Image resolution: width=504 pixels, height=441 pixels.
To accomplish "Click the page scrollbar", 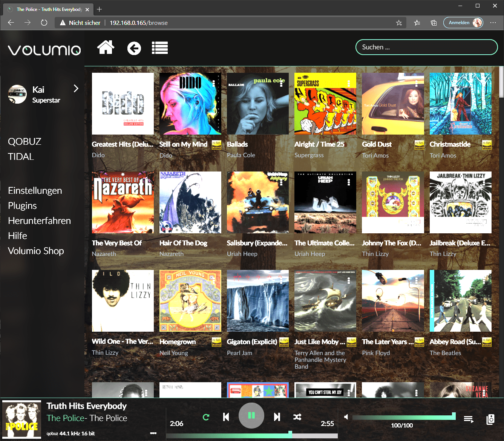I will tap(501, 82).
